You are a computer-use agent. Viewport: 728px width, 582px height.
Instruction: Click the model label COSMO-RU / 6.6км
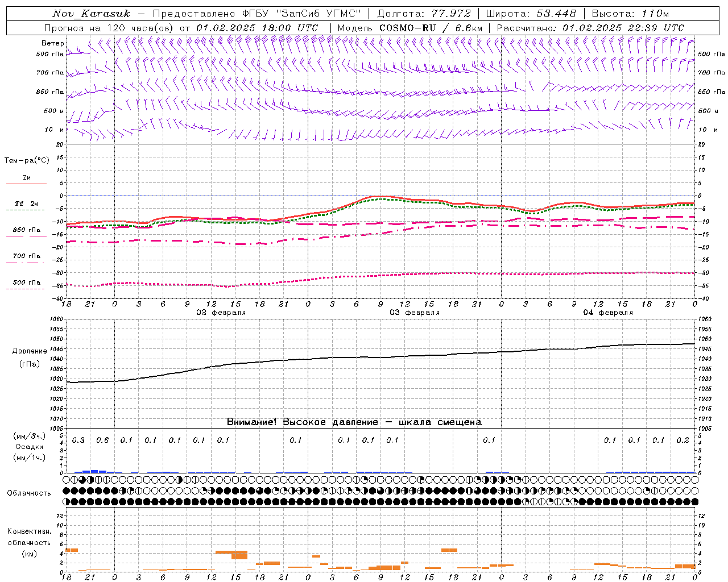coord(431,28)
